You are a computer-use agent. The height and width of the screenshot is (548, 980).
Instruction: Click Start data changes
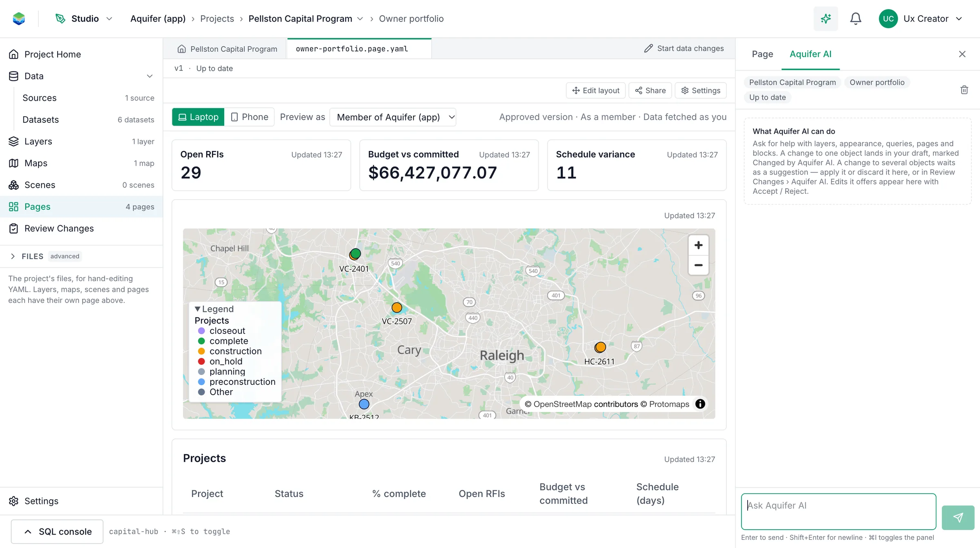pos(684,49)
